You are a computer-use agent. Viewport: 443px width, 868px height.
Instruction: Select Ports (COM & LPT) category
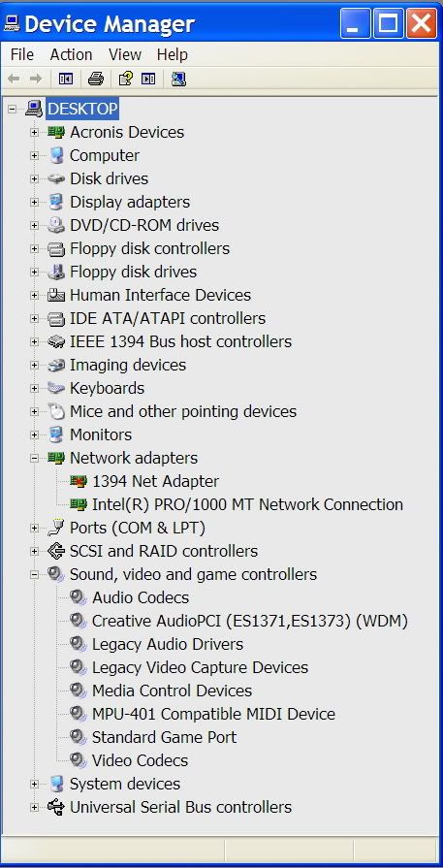(137, 528)
